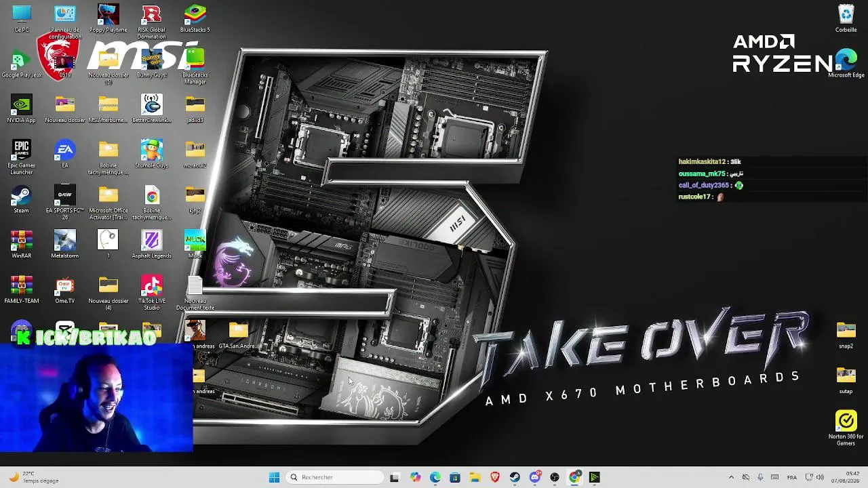Select the MSIAfterburner folder
This screenshot has width=868, height=488.
coord(108,109)
